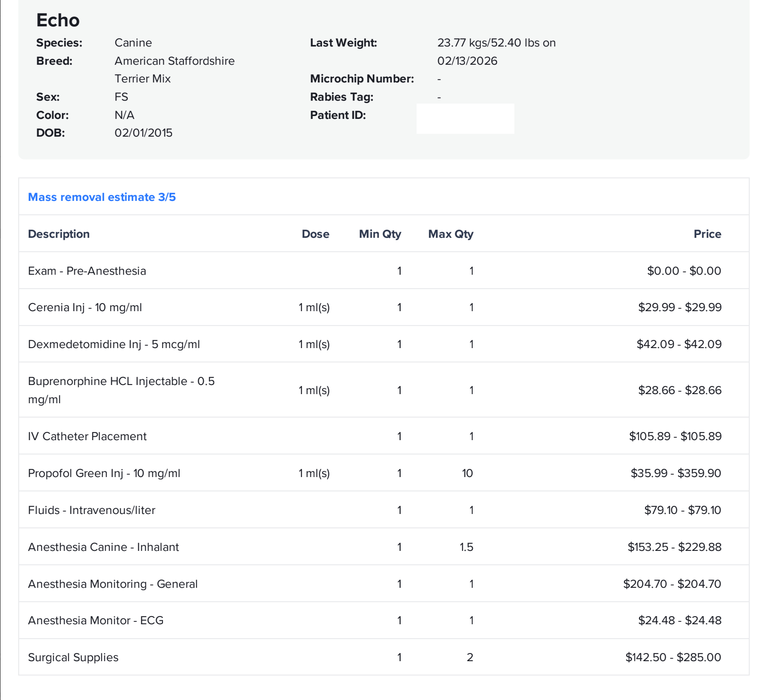
Task: Open the Mass removal estimate 3/5 link
Action: point(102,197)
